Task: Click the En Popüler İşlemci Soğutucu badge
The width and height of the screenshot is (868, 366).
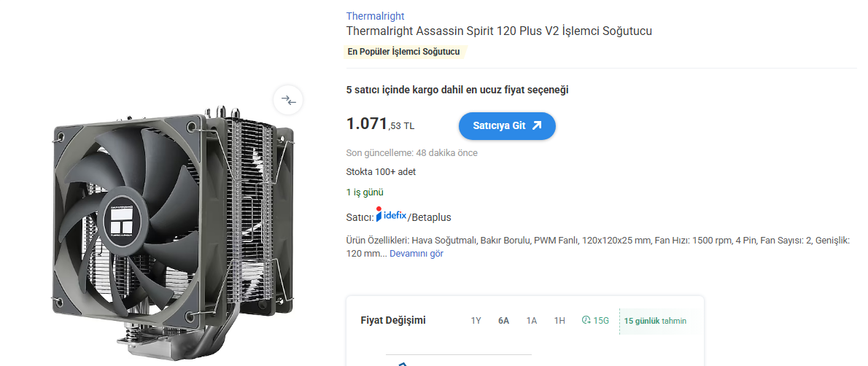Action: click(403, 52)
